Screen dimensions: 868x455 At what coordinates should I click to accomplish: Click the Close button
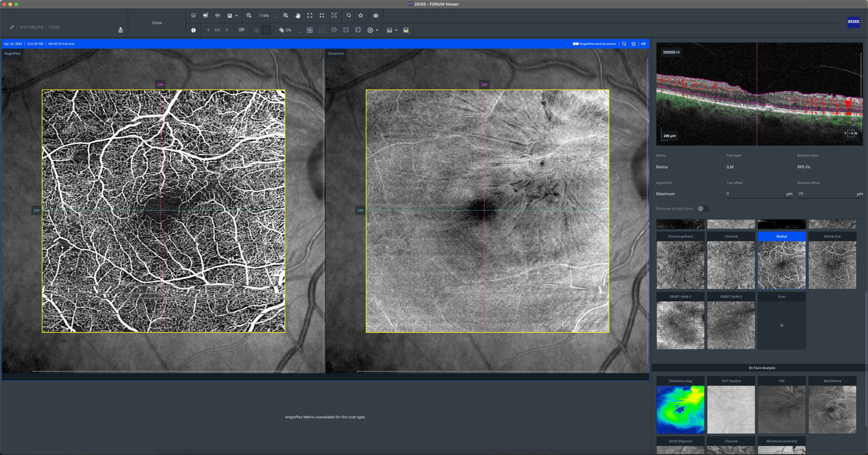[157, 23]
